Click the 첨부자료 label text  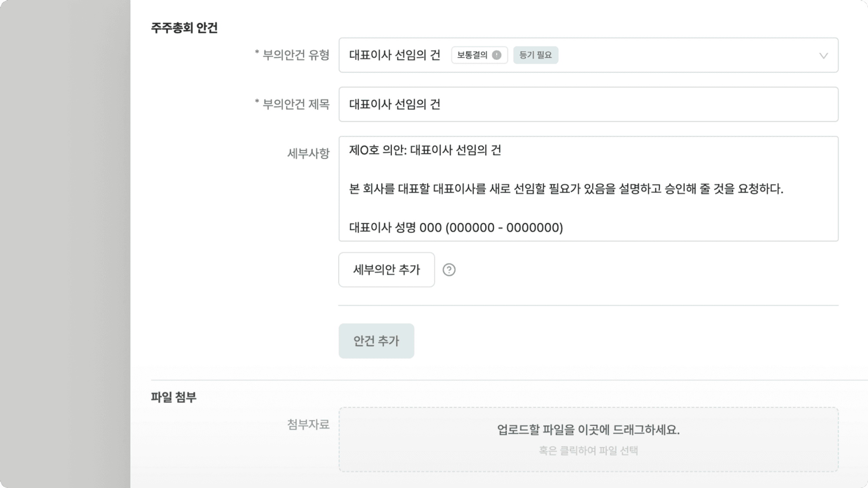pyautogui.click(x=309, y=426)
